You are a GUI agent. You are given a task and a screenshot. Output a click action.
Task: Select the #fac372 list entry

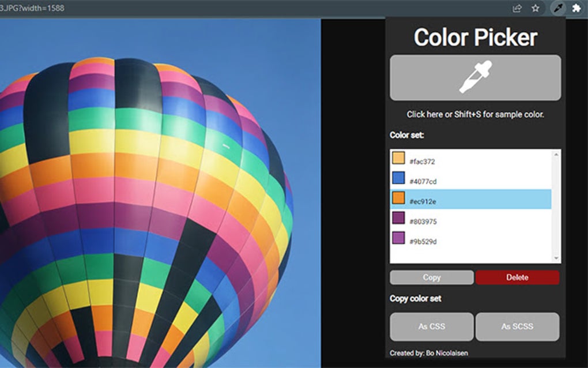473,159
